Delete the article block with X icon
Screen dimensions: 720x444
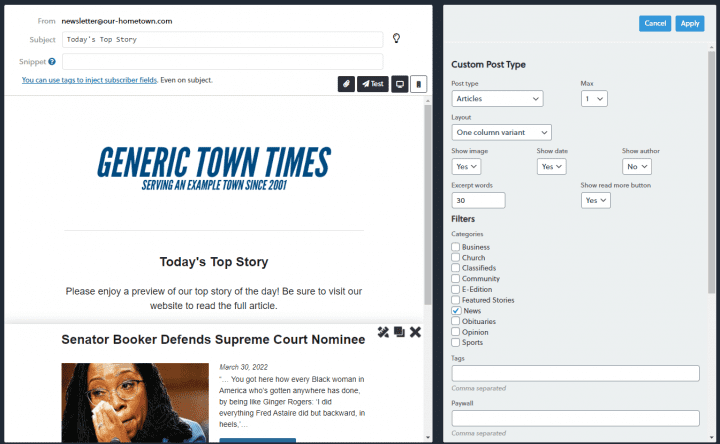[x=415, y=332]
